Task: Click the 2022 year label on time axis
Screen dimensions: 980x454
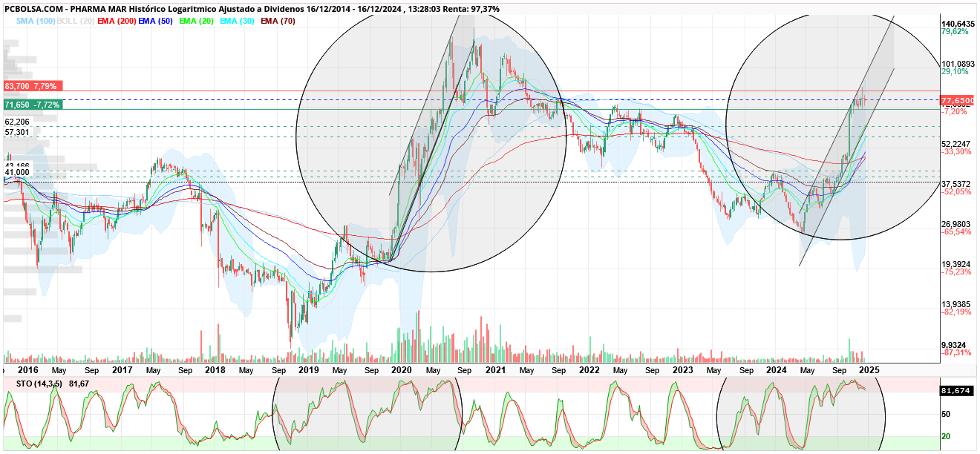Action: click(x=589, y=369)
